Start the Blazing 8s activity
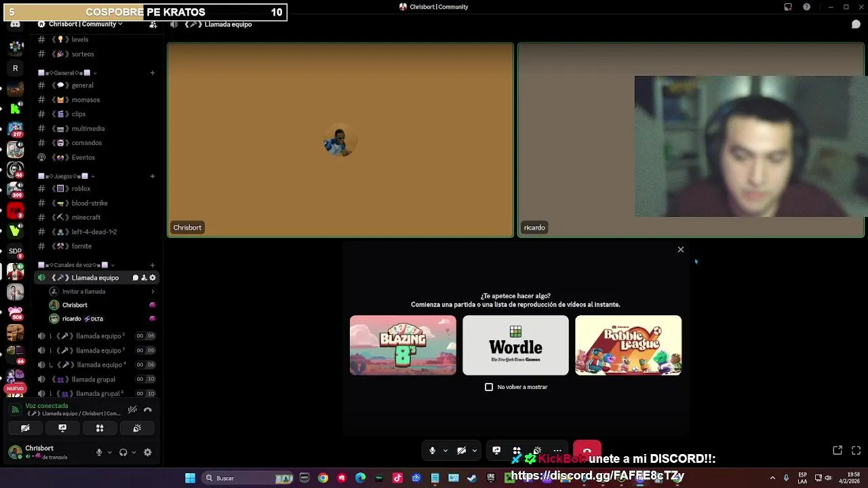The width and height of the screenshot is (868, 488). (x=403, y=345)
